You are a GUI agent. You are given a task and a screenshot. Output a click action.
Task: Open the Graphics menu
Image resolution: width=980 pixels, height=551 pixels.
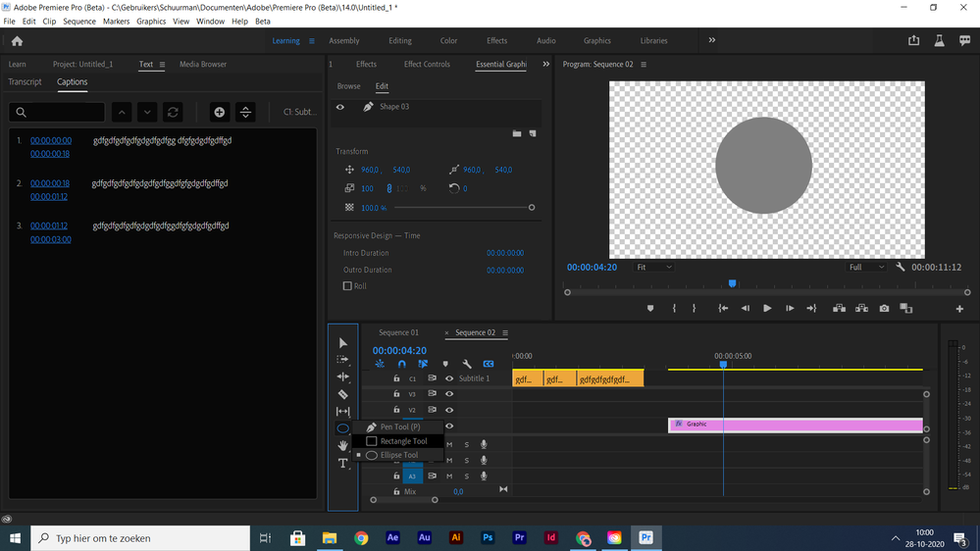click(151, 22)
